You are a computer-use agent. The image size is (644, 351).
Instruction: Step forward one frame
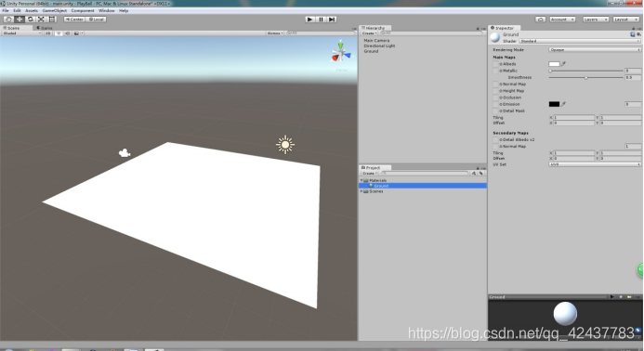coord(332,19)
